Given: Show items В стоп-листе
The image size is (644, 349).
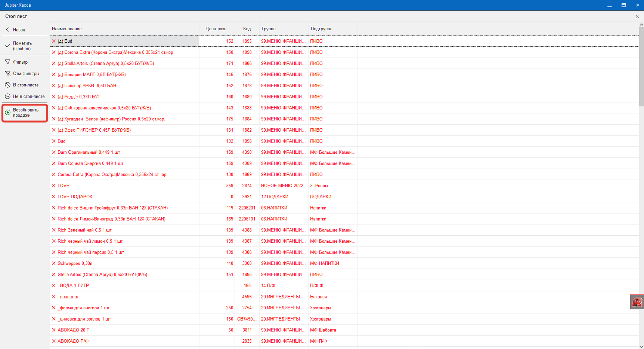Looking at the screenshot, I should point(25,85).
